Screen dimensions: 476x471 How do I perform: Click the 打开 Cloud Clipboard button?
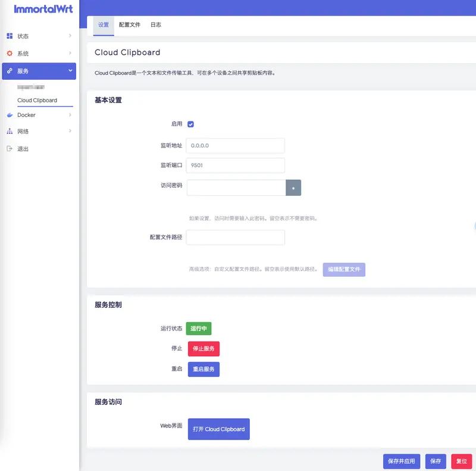click(x=218, y=429)
